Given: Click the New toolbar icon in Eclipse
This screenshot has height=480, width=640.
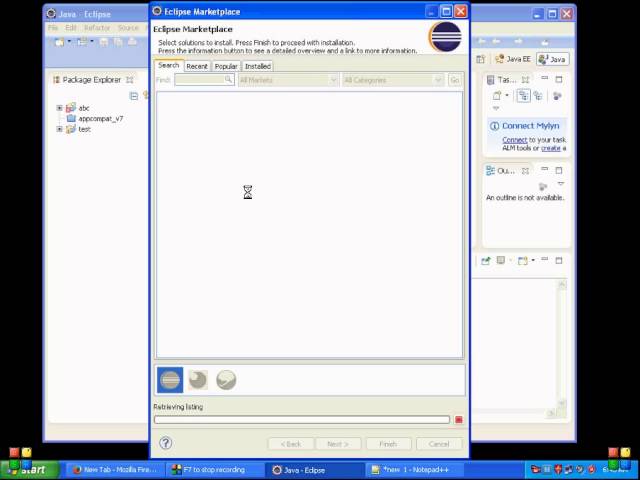Looking at the screenshot, I should tap(60, 42).
